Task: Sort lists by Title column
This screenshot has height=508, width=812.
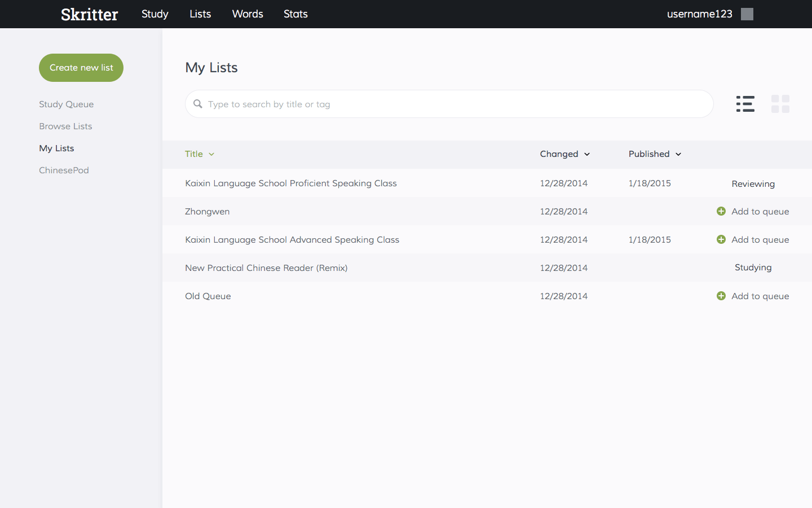Action: 200,154
